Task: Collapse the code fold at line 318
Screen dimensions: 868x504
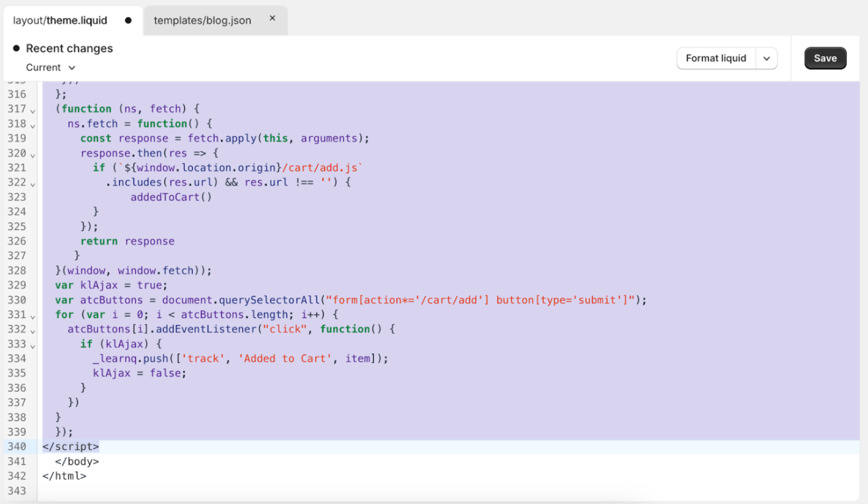Action: pyautogui.click(x=33, y=125)
